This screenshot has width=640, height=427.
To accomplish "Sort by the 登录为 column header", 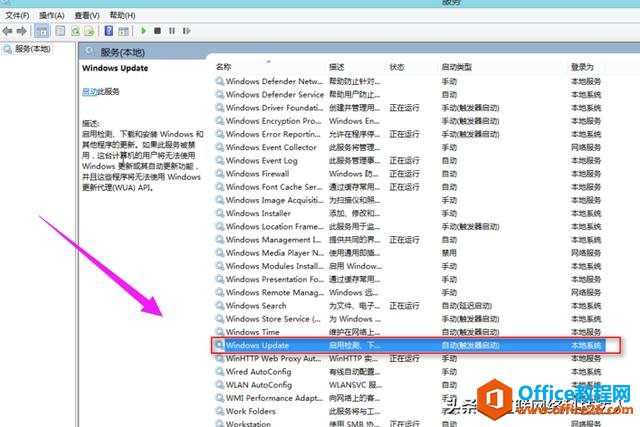I will click(x=582, y=67).
